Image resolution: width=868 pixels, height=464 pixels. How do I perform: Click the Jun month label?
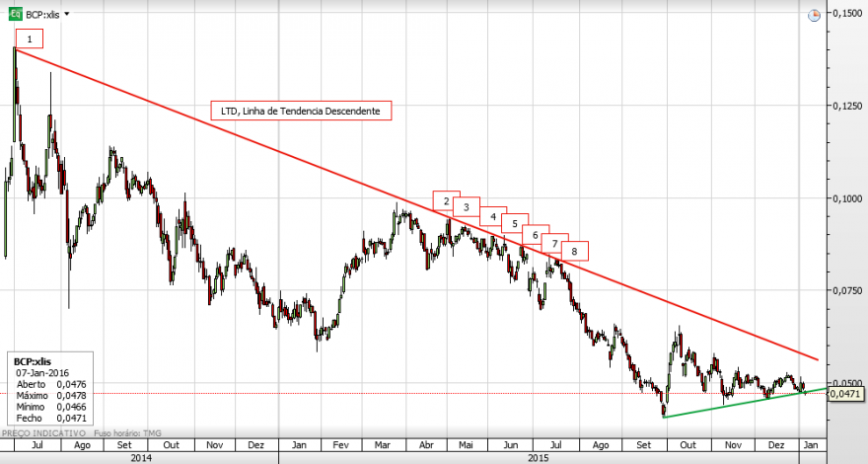click(510, 444)
